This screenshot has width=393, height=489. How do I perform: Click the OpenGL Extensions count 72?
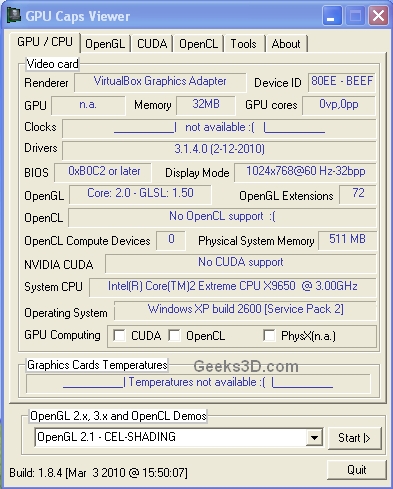point(358,194)
